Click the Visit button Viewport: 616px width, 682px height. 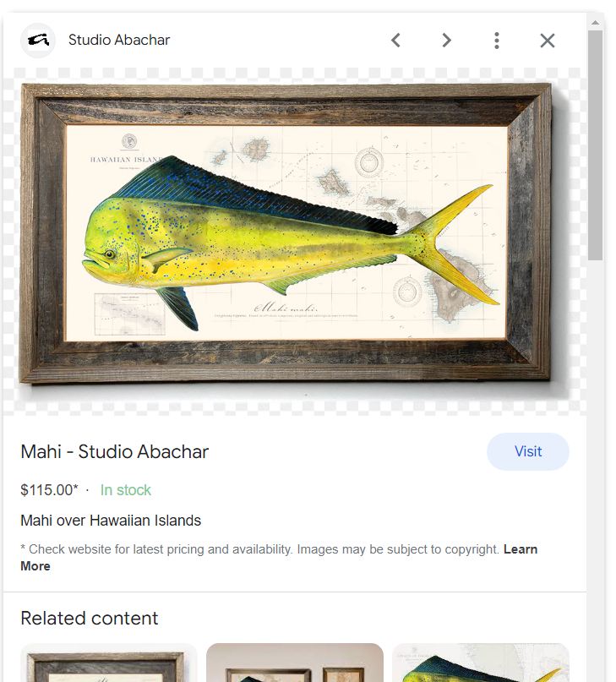pyautogui.click(x=527, y=451)
